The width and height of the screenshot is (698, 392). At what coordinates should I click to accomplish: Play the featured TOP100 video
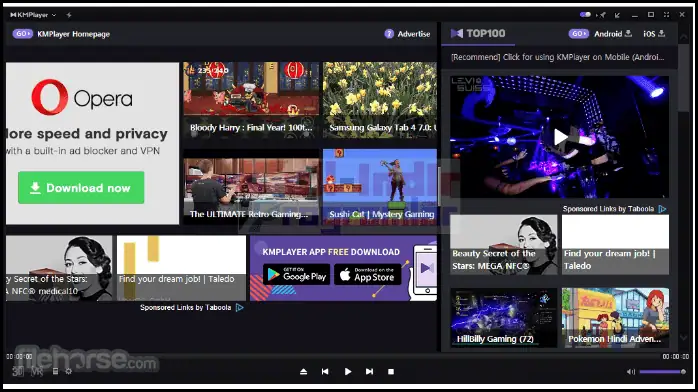[x=560, y=137]
